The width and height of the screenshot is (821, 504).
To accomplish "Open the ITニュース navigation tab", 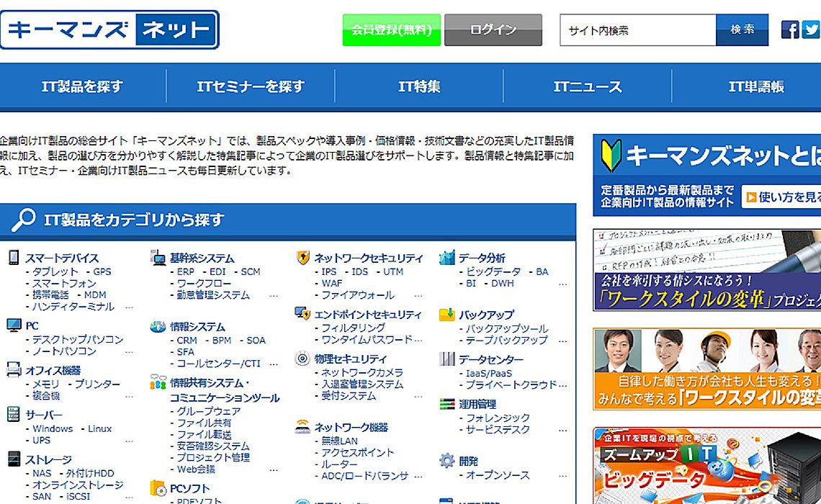I will tap(587, 86).
